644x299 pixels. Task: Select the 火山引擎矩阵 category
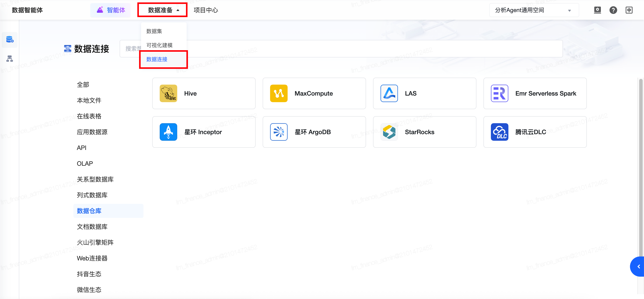108,242
